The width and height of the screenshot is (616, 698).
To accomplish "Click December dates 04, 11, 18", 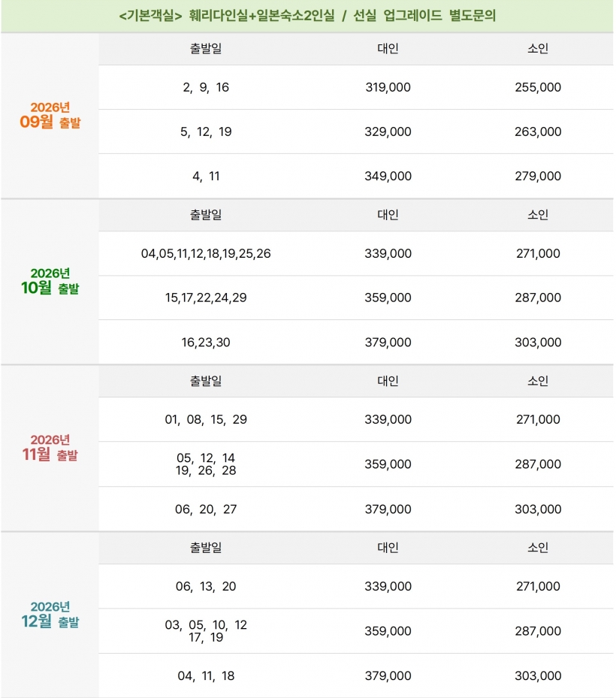I will pos(206,676).
